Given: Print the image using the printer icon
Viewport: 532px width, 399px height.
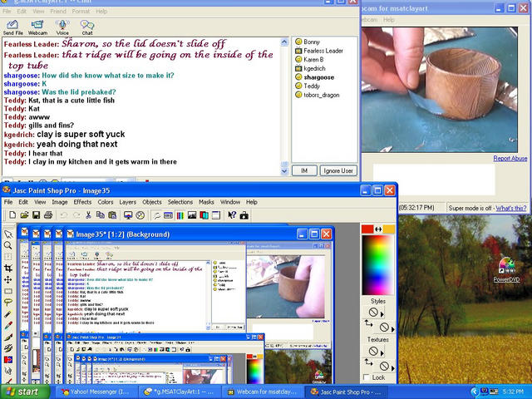Looking at the screenshot, I should [x=48, y=215].
